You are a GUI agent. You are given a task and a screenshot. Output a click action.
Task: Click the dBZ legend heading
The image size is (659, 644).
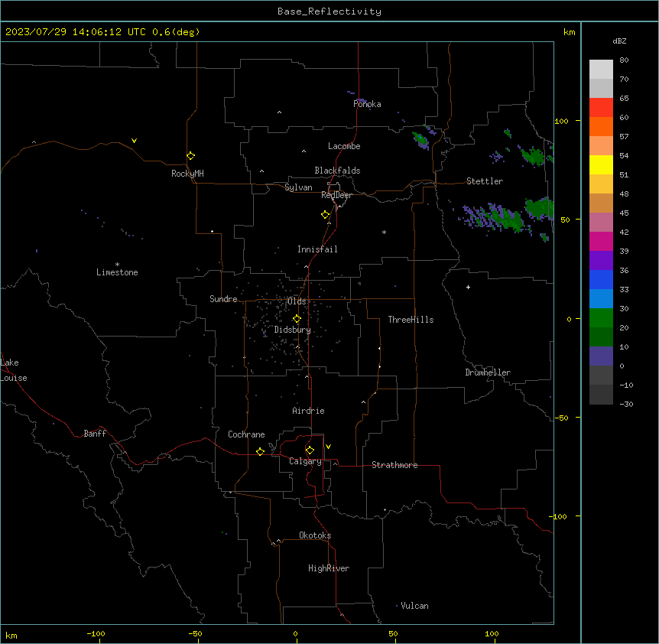click(x=619, y=41)
